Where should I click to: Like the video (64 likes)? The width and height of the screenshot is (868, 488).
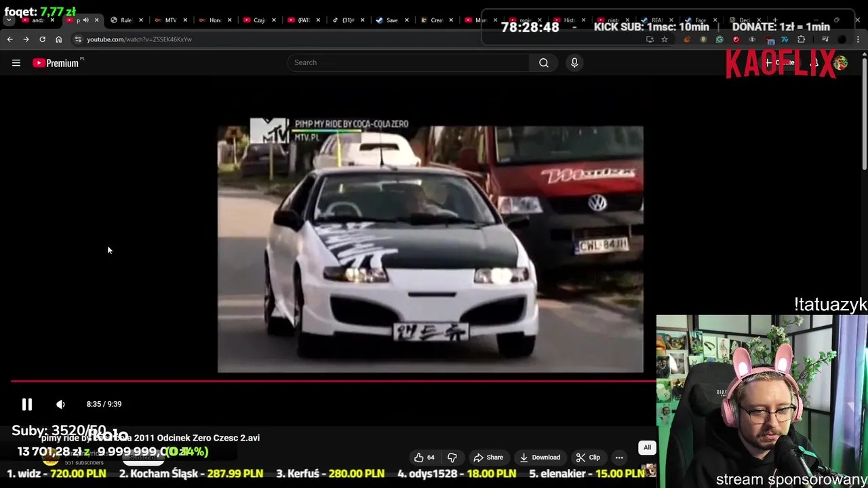(x=425, y=457)
